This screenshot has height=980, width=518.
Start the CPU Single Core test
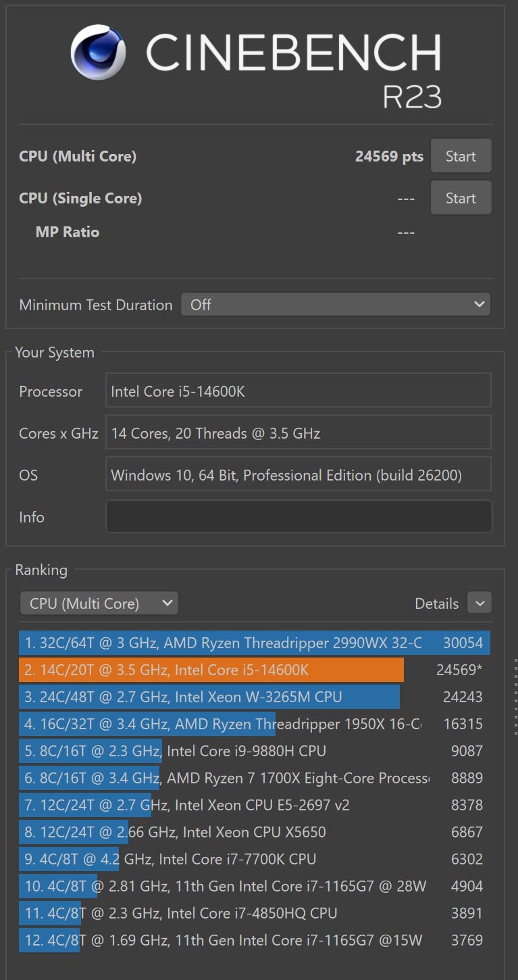461,198
